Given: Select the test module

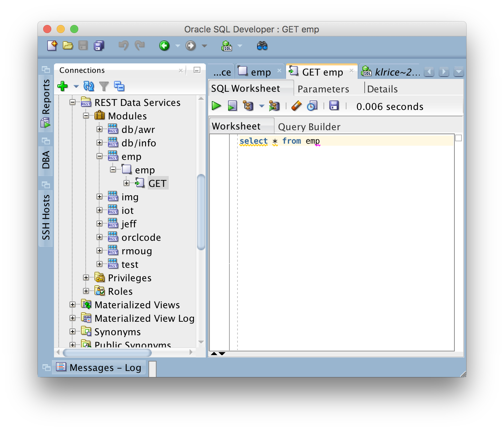Looking at the screenshot, I should (x=130, y=264).
